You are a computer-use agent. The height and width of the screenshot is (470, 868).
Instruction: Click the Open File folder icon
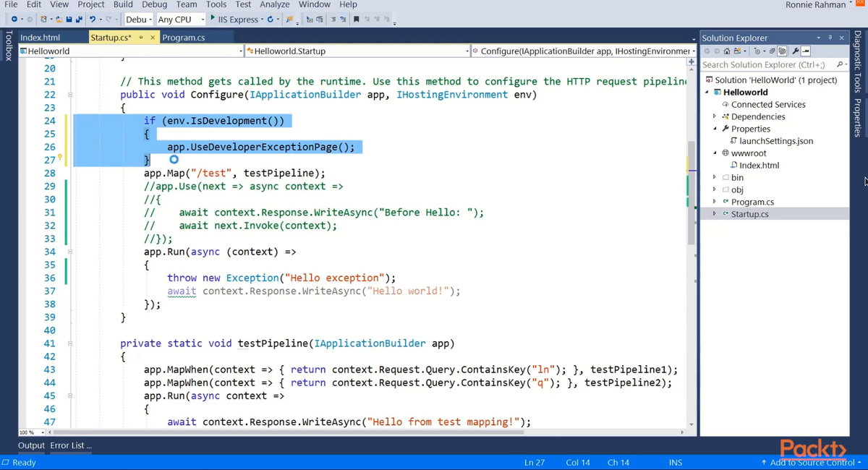point(59,19)
